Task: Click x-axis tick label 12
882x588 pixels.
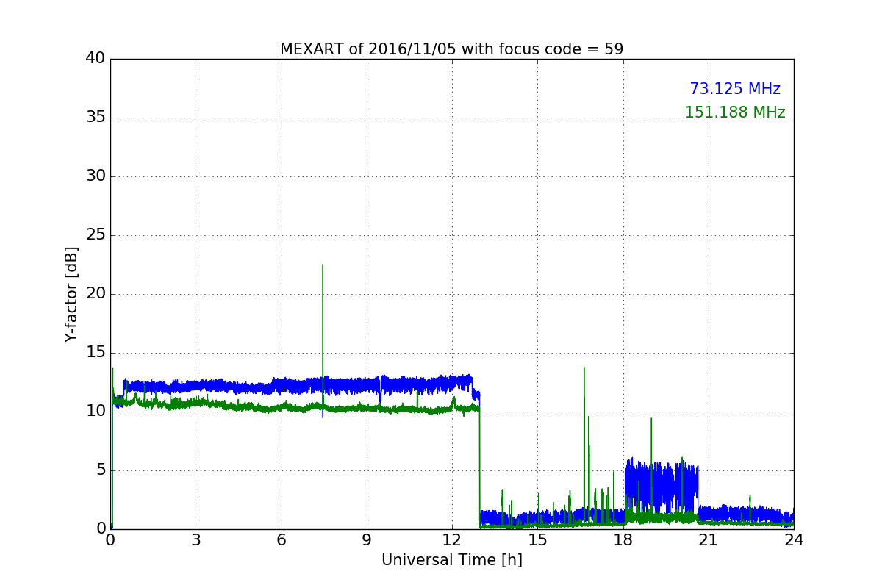Action: pyautogui.click(x=452, y=540)
